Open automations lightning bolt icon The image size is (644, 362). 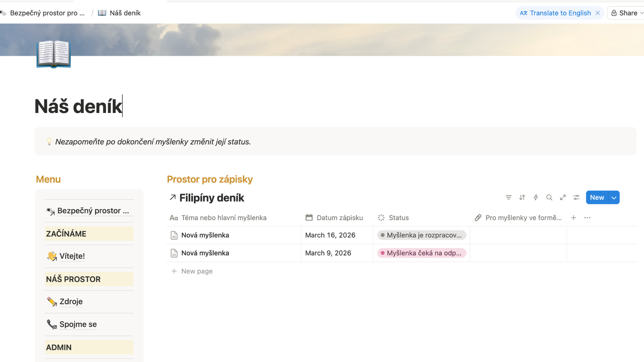536,197
